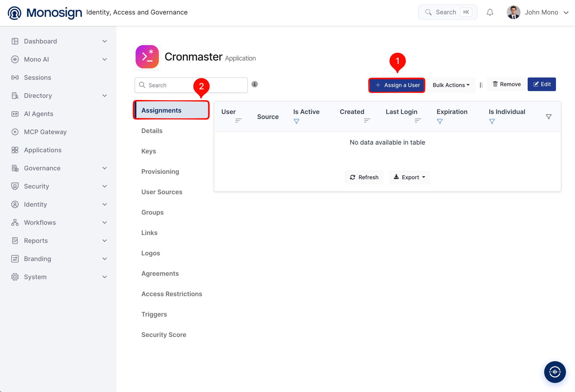Click John Mono's avatar picture
The width and height of the screenshot is (575, 392).
click(x=513, y=12)
